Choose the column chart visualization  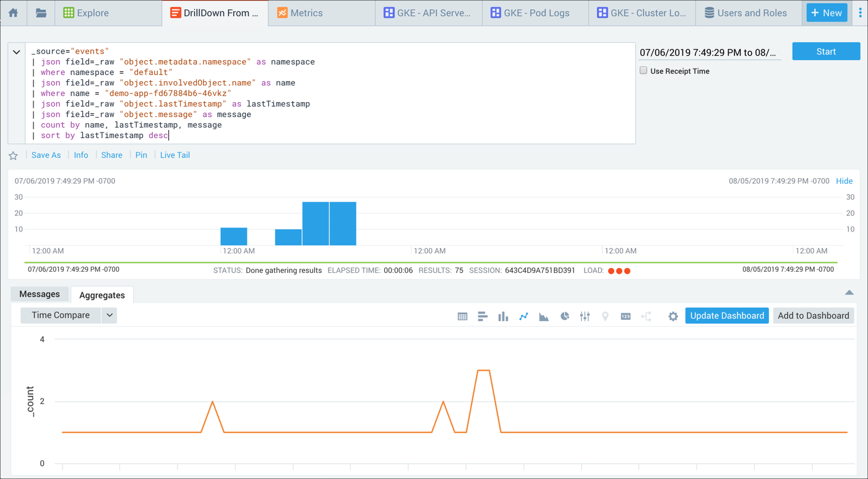coord(503,316)
